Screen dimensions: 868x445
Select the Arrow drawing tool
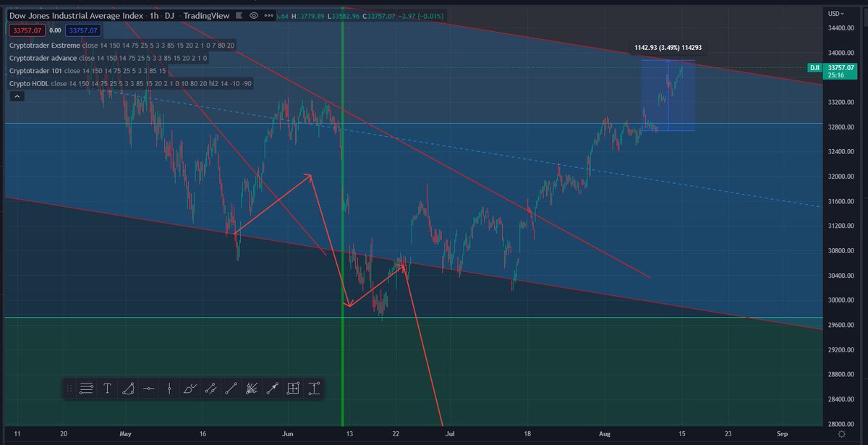point(272,389)
